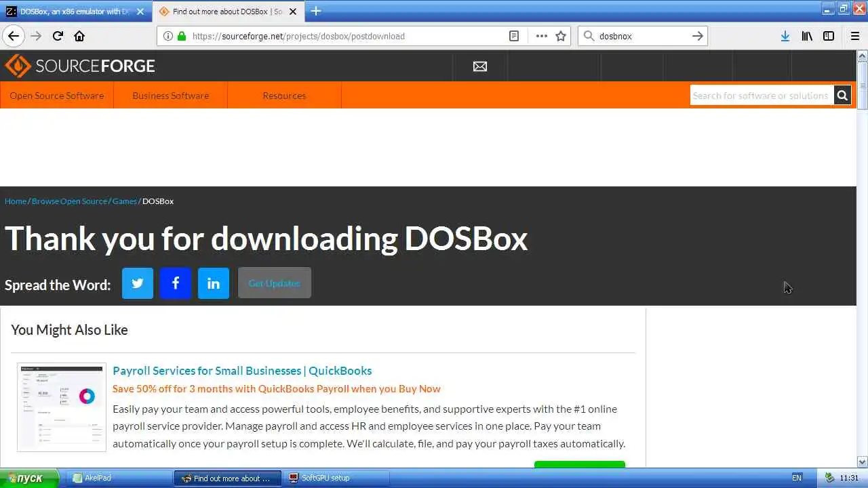This screenshot has width=868, height=488.
Task: Share on Facebook button
Action: coord(176,283)
